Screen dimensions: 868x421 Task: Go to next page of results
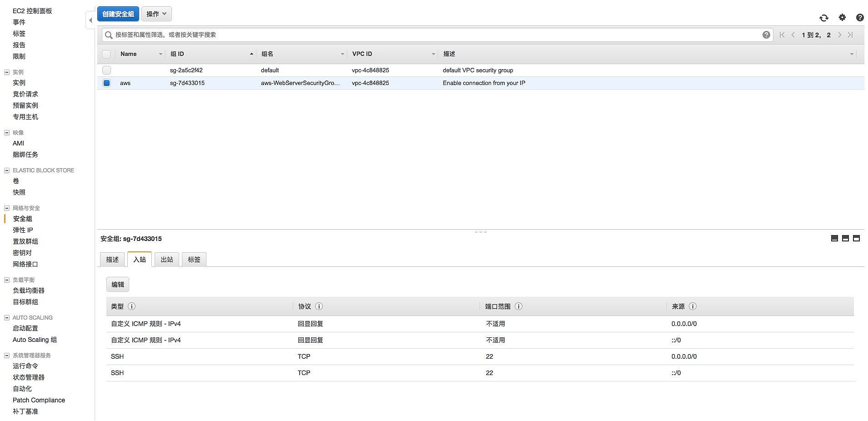pos(839,35)
